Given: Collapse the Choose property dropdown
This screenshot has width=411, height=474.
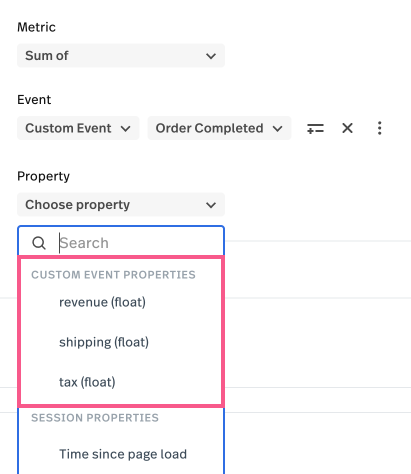Looking at the screenshot, I should coord(121,204).
